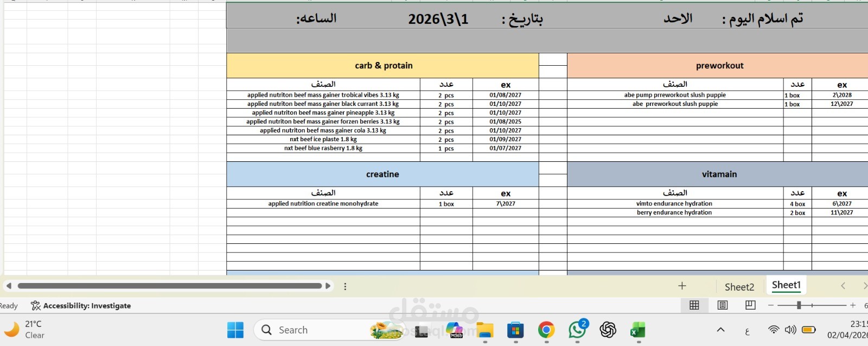Select the 'creatine' header cell
Screen dimensions: 868x346
(383, 174)
